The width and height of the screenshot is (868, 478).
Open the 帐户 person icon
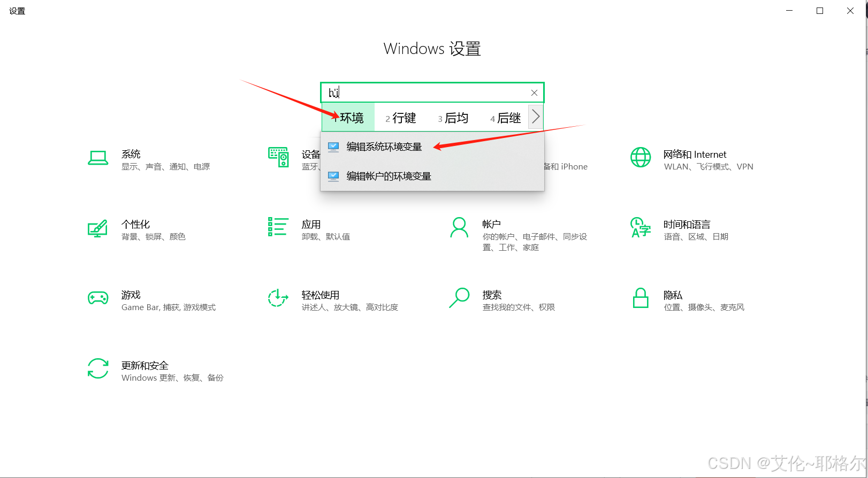tap(459, 227)
